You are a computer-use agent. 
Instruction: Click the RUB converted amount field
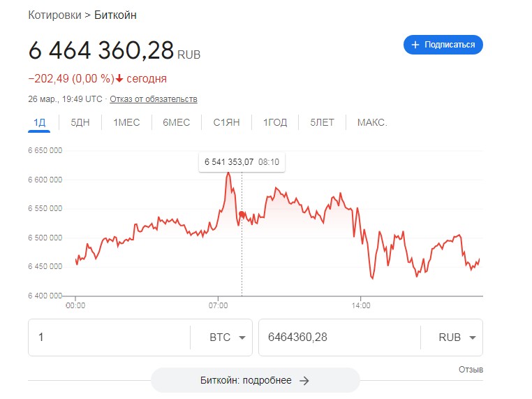coord(339,338)
